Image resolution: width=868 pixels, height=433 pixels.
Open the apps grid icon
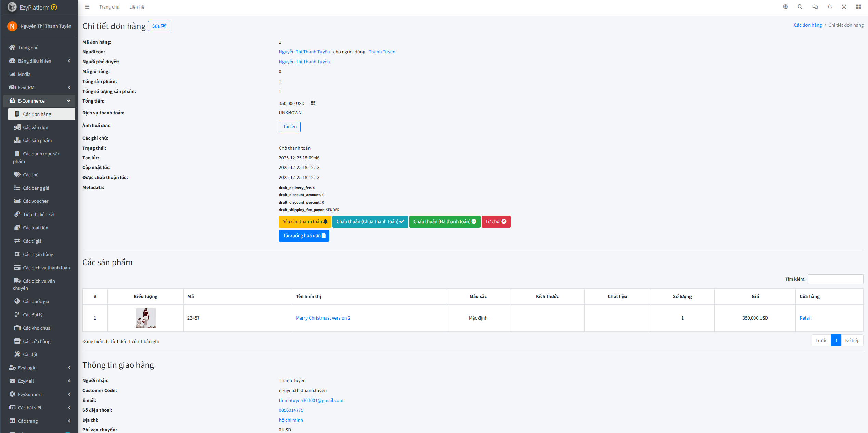click(x=858, y=7)
